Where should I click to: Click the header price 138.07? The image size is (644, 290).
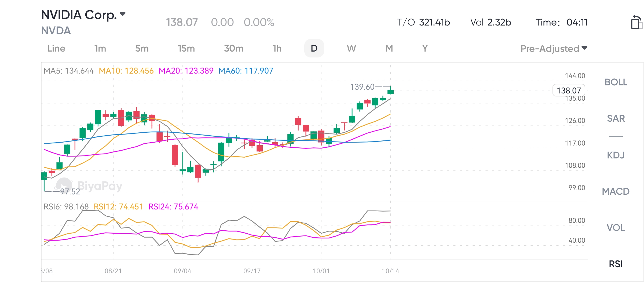coord(182,22)
